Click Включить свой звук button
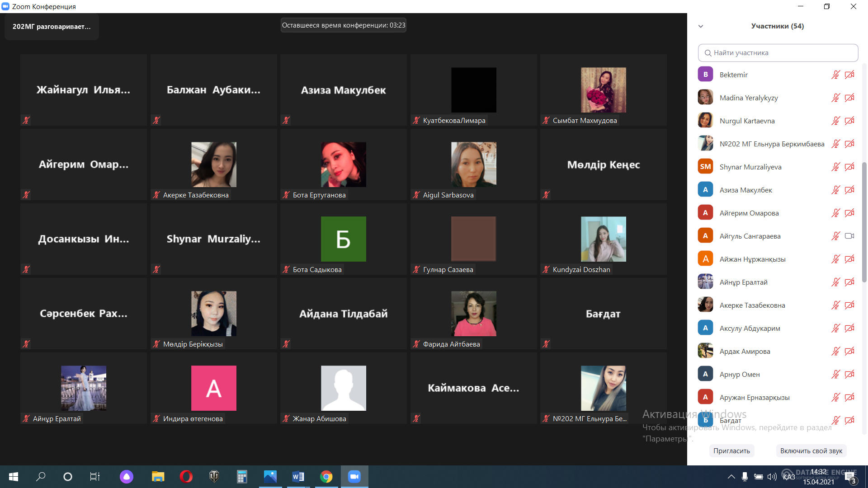 811,450
